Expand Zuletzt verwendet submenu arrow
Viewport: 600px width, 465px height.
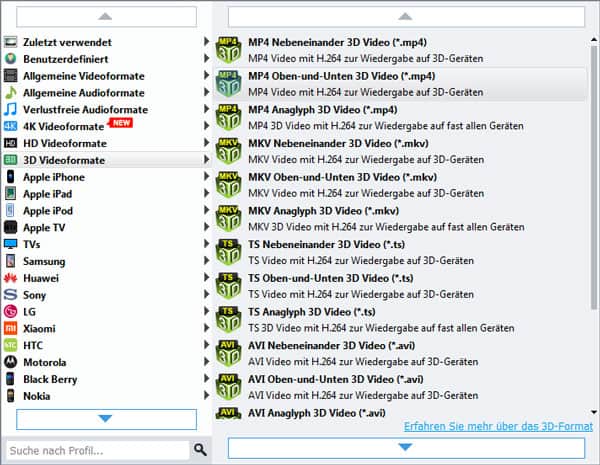pyautogui.click(x=206, y=41)
